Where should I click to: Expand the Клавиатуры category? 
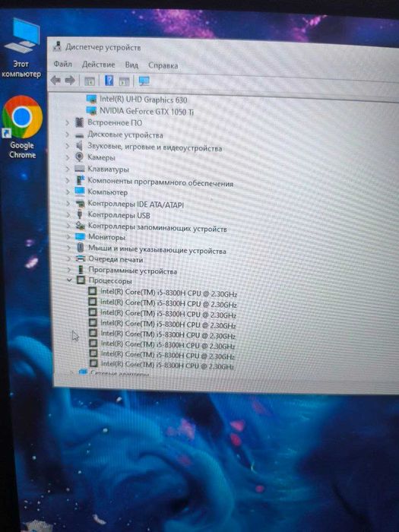pos(68,169)
